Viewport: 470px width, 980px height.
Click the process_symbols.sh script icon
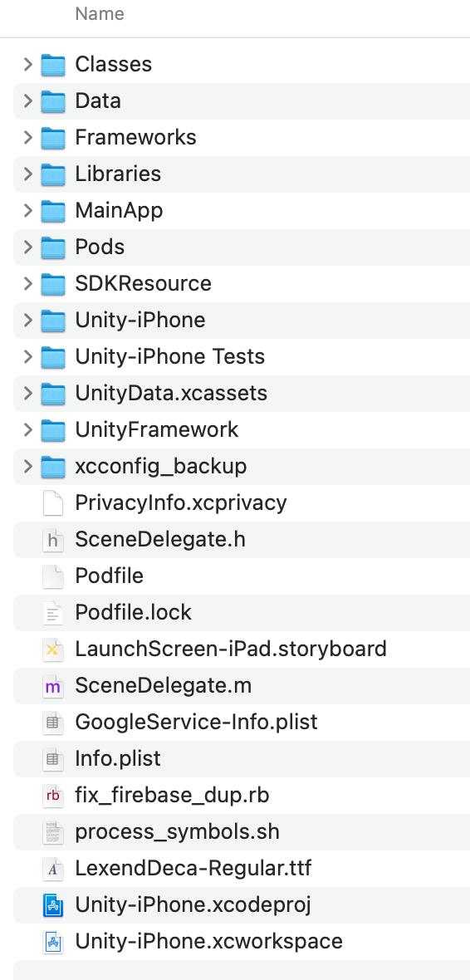click(53, 832)
